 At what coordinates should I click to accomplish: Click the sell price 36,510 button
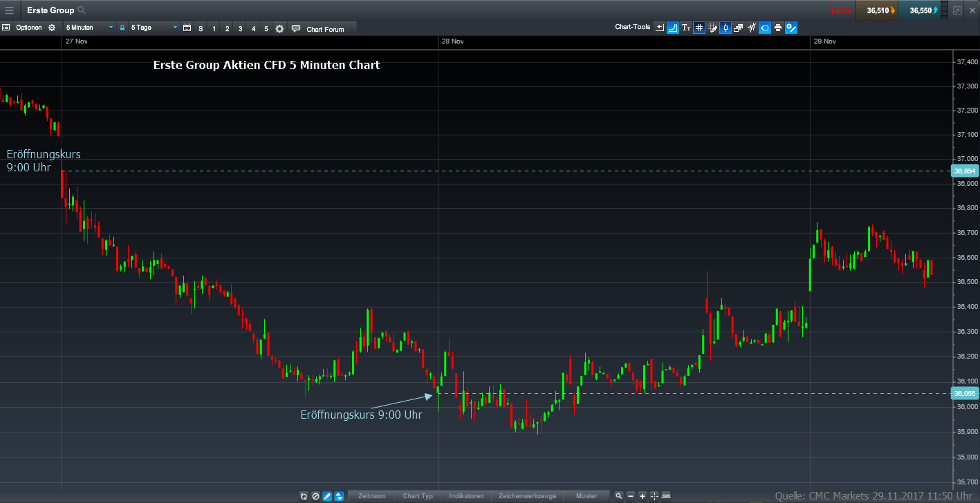coord(876,10)
